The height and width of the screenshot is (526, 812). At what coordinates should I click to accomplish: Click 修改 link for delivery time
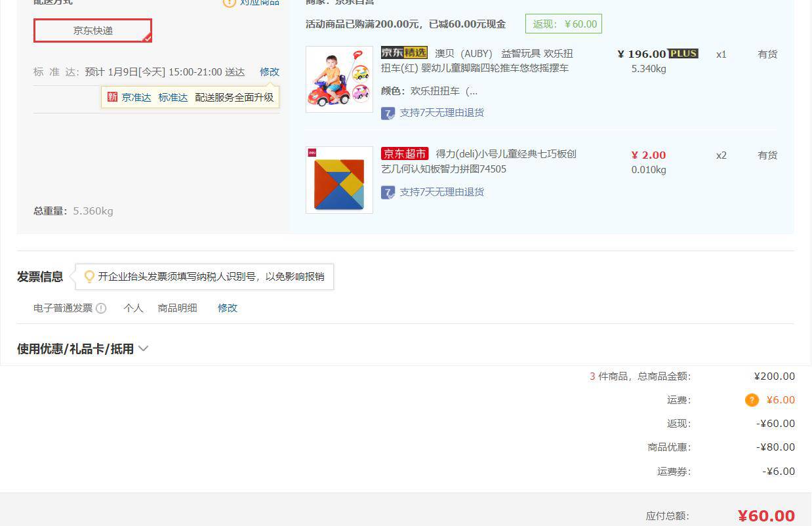tap(270, 71)
